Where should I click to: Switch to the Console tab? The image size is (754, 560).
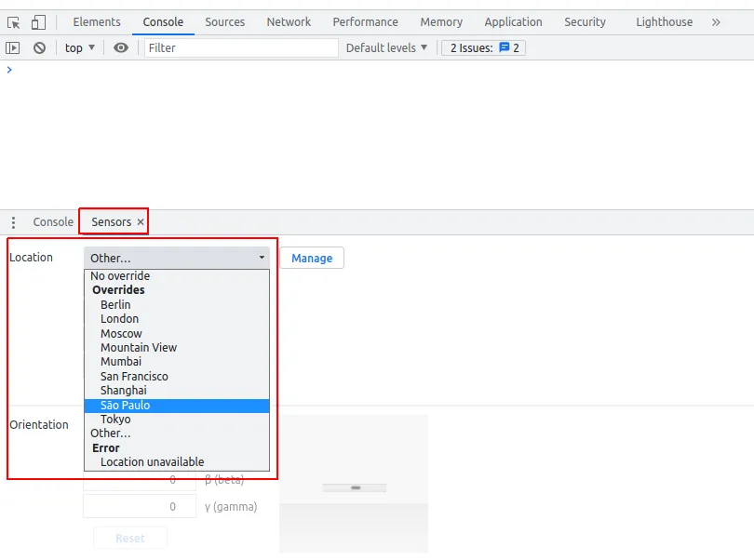pos(163,22)
